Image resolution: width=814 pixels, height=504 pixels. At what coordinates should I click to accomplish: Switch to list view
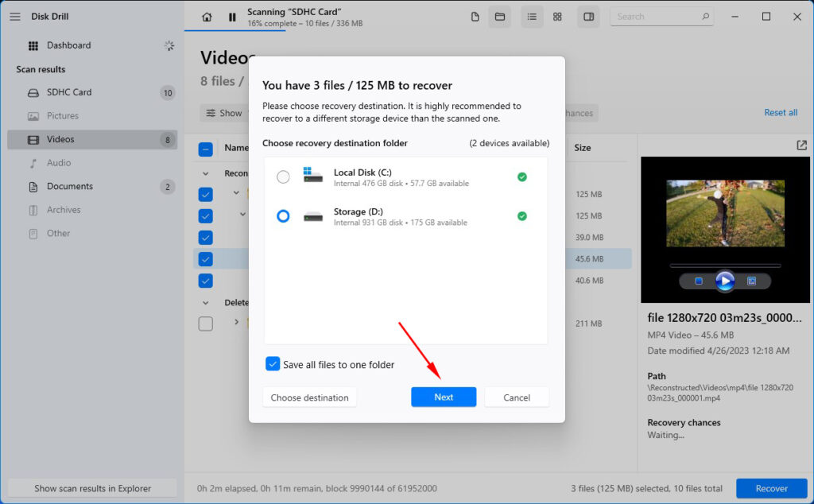pyautogui.click(x=533, y=16)
